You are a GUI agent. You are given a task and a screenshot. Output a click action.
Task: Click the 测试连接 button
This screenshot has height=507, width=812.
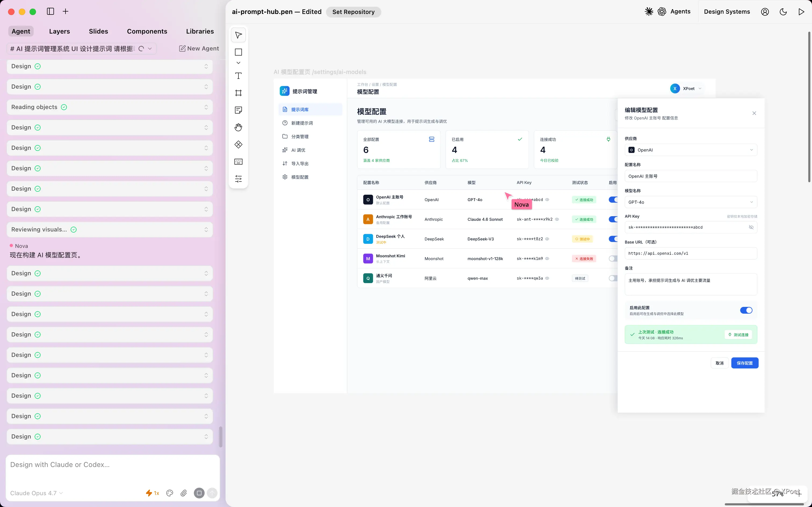pos(738,335)
